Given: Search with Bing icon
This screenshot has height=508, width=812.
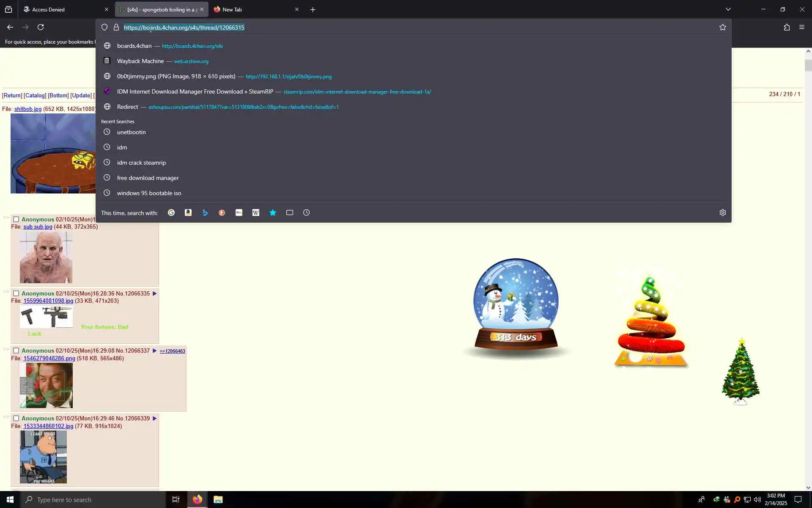Looking at the screenshot, I should pos(205,213).
